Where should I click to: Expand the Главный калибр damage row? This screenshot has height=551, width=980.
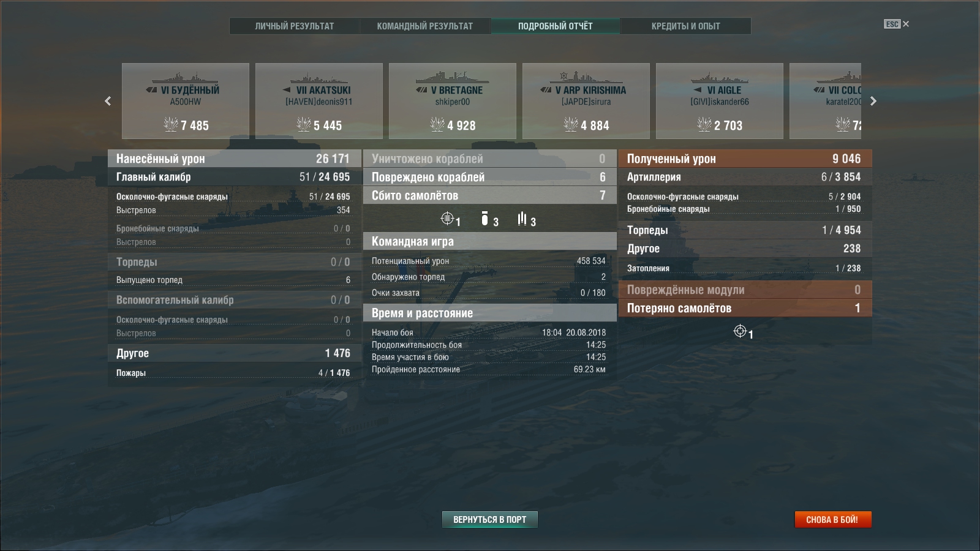tap(235, 177)
